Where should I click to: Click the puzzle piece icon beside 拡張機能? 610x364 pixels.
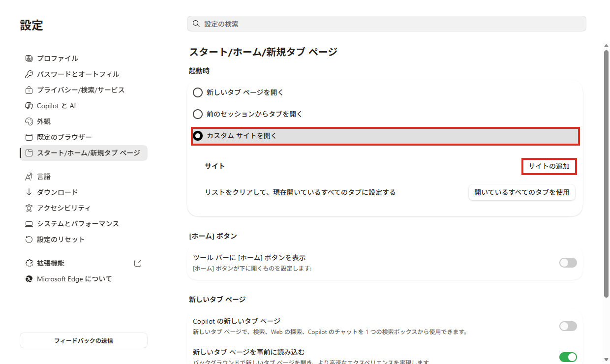tap(29, 263)
